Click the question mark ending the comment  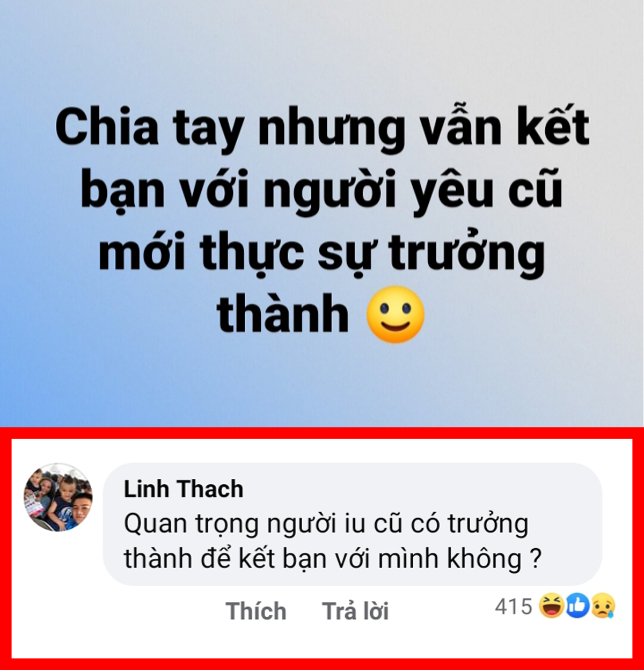pyautogui.click(x=535, y=559)
